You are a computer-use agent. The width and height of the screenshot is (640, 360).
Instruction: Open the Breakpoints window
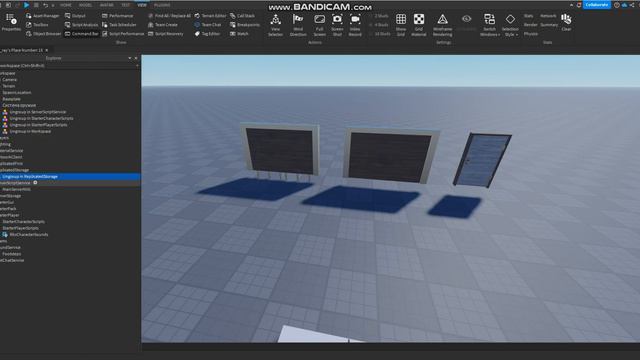click(245, 24)
